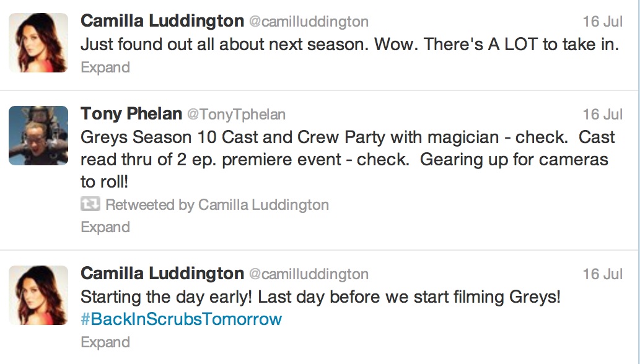Click Camilla's avatar beside the next season tweet
The image size is (640, 364).
(x=38, y=43)
